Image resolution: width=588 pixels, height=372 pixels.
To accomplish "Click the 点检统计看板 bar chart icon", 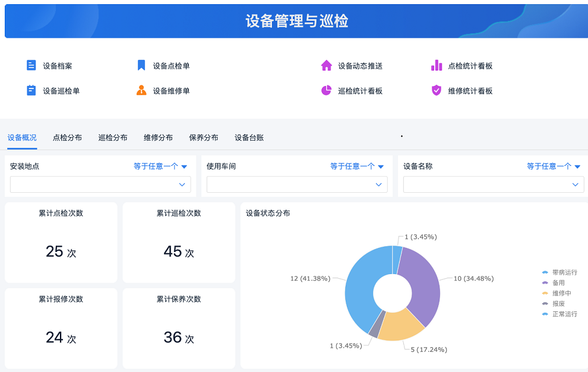I will (437, 65).
